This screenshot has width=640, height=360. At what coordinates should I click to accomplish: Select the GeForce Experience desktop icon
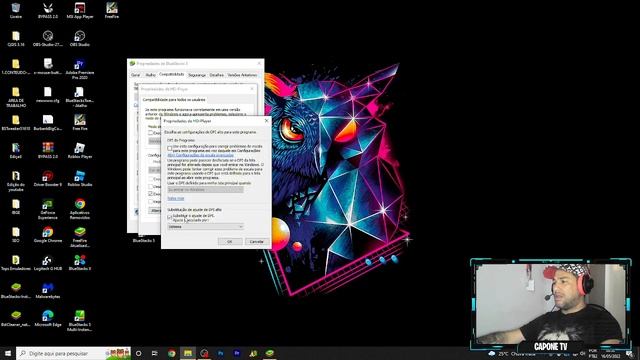[48, 209]
